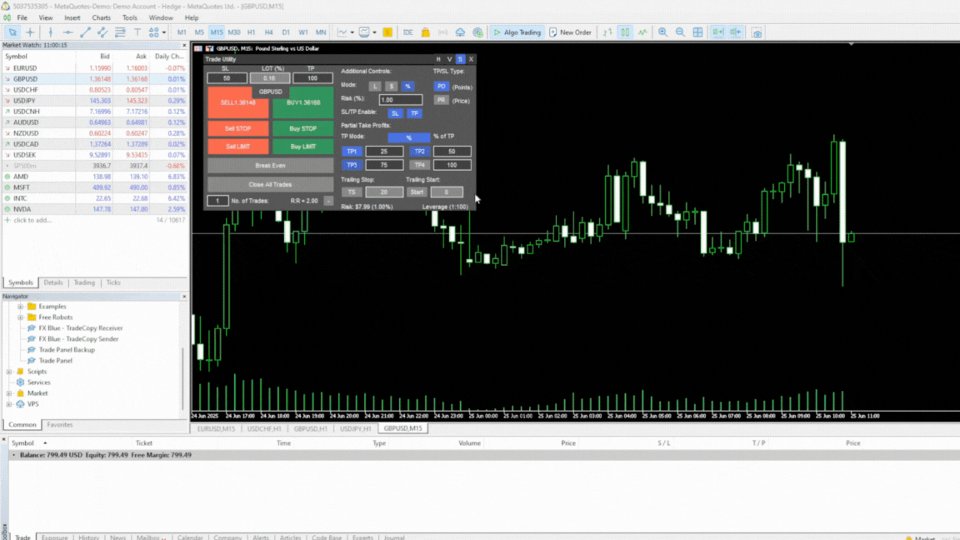Zoom in on the chart
This screenshot has height=540, width=960.
coord(662,32)
